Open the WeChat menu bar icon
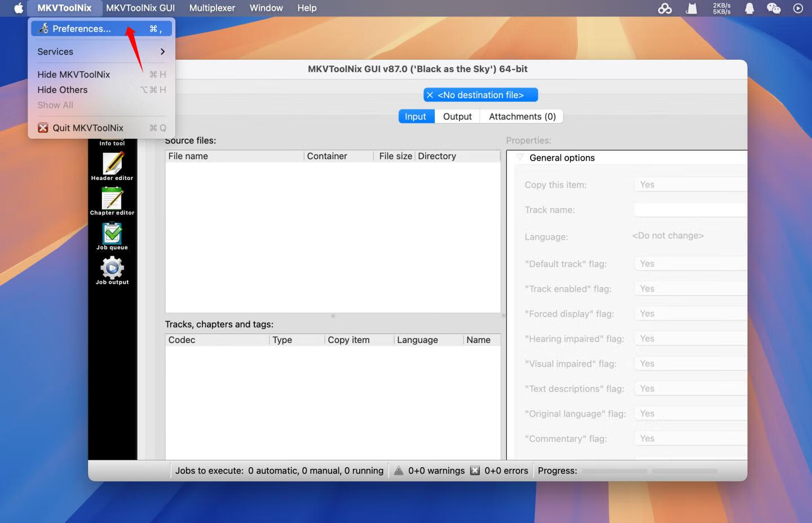 click(774, 8)
